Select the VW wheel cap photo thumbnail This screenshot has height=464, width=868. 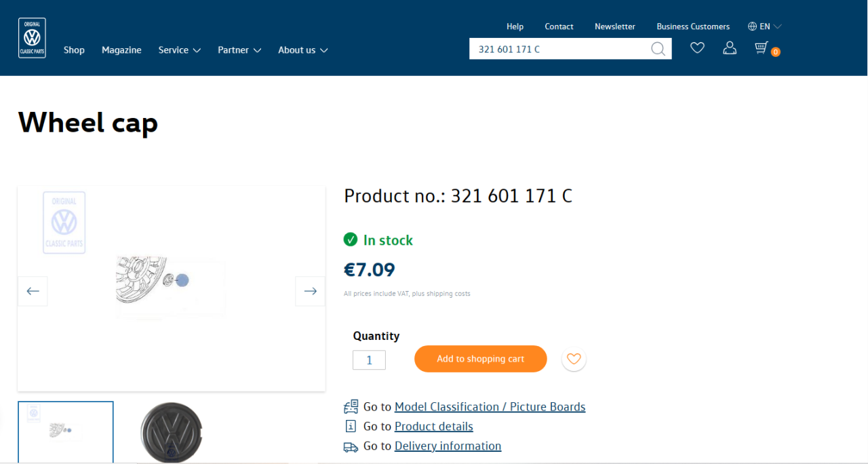[171, 432]
